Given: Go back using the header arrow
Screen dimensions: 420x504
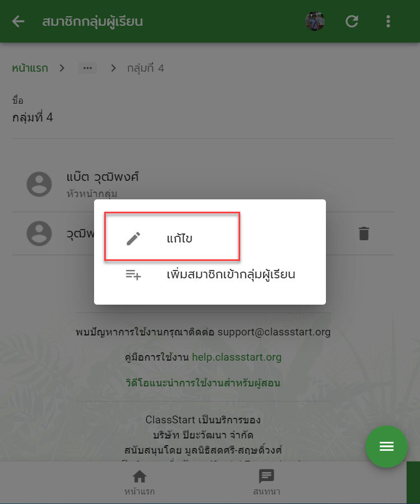Looking at the screenshot, I should coord(18,21).
